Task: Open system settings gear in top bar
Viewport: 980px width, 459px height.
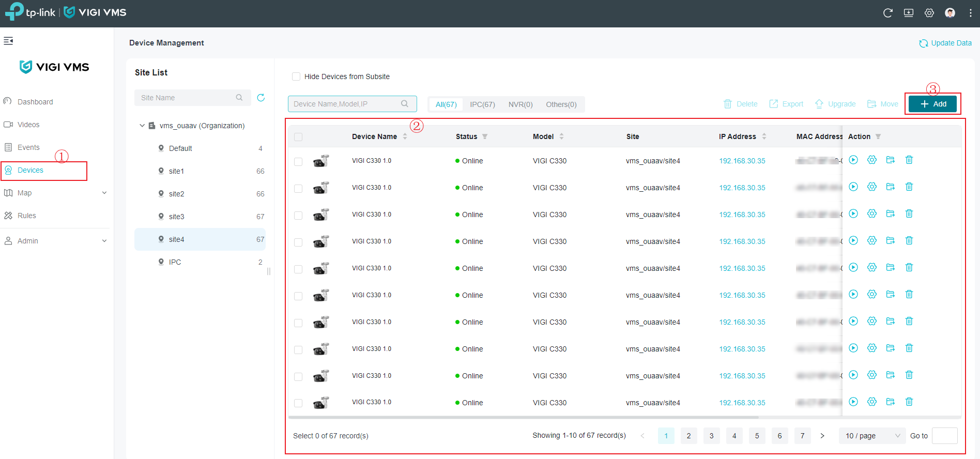Action: [x=929, y=13]
